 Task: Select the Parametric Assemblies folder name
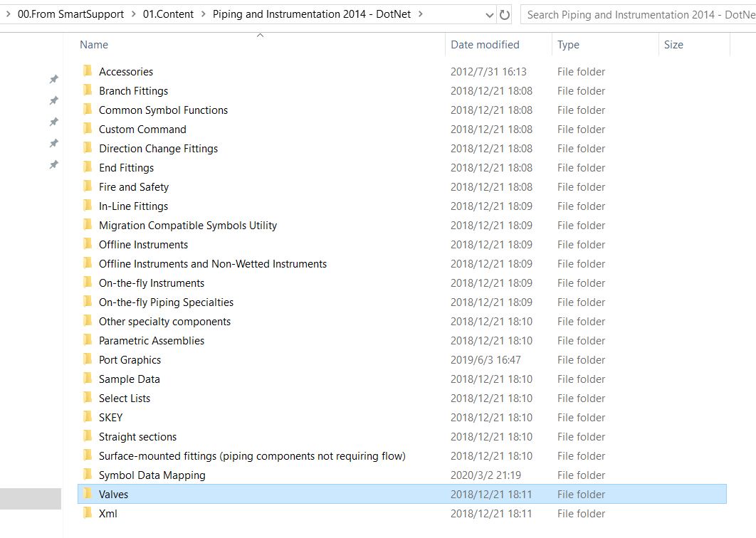[x=152, y=341]
